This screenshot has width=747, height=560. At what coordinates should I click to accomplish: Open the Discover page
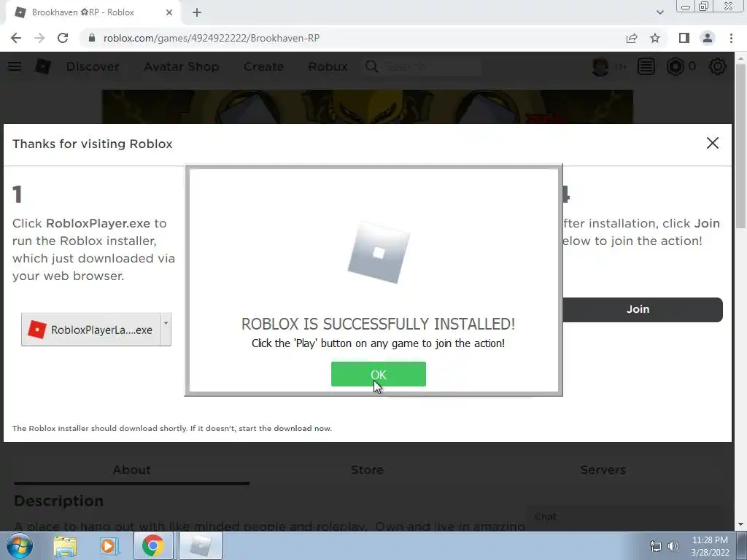[x=93, y=66]
